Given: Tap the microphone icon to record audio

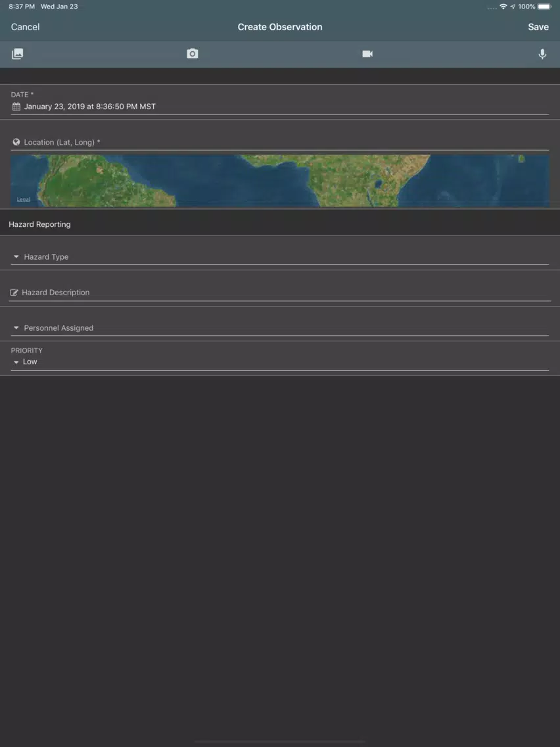Looking at the screenshot, I should coord(542,54).
